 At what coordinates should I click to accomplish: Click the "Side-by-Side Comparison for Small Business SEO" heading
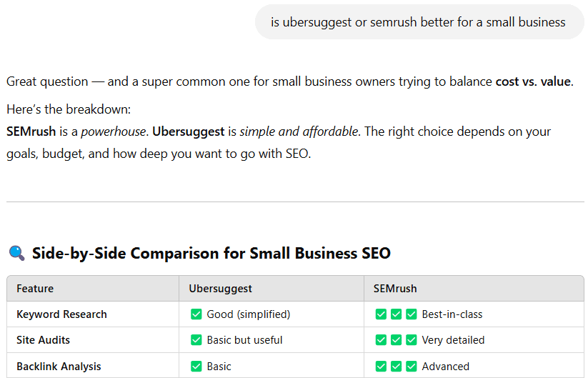click(x=211, y=253)
